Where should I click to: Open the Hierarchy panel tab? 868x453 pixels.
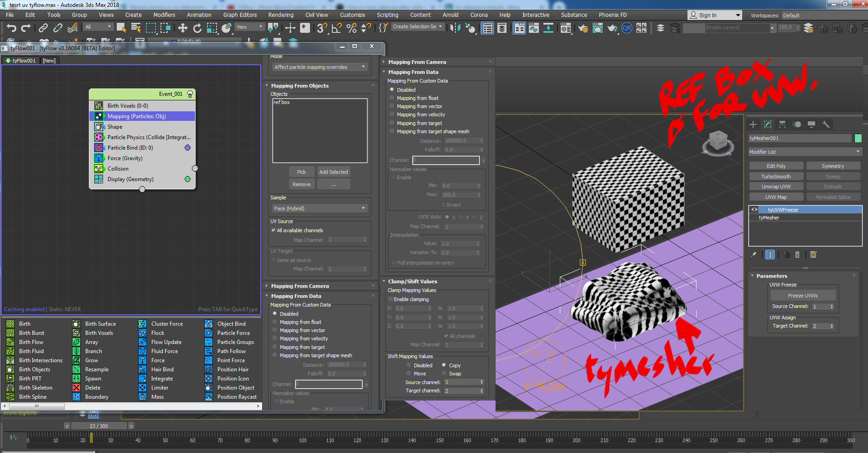782,125
